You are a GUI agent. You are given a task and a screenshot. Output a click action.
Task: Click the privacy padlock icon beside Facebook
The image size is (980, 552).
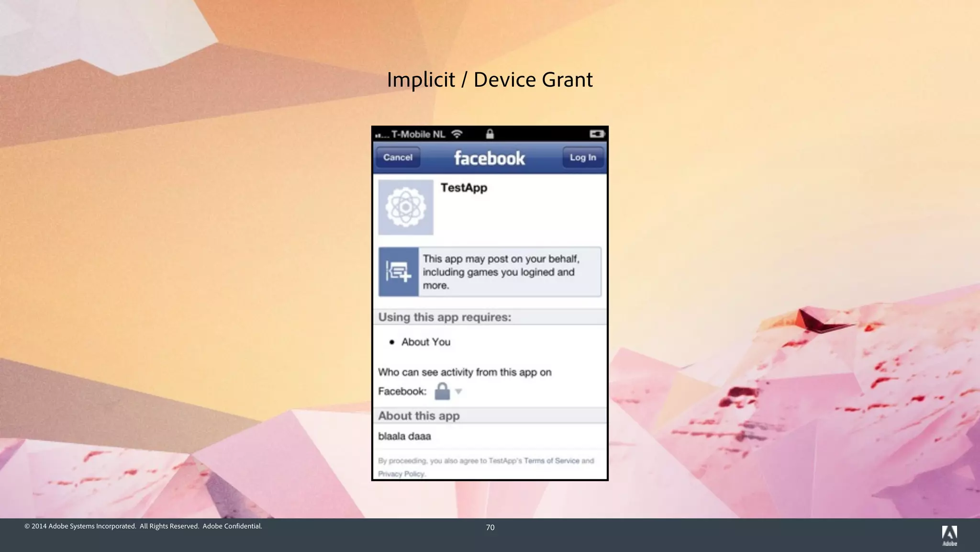click(x=442, y=391)
